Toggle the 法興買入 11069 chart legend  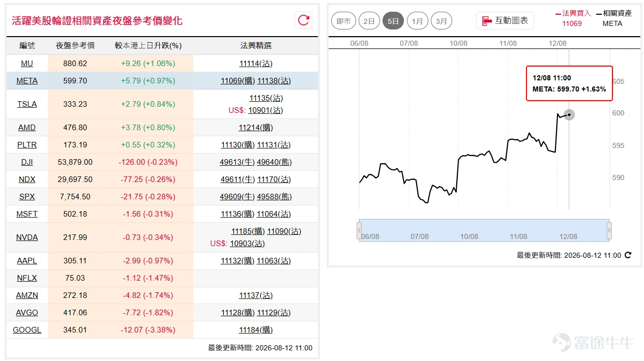(573, 18)
